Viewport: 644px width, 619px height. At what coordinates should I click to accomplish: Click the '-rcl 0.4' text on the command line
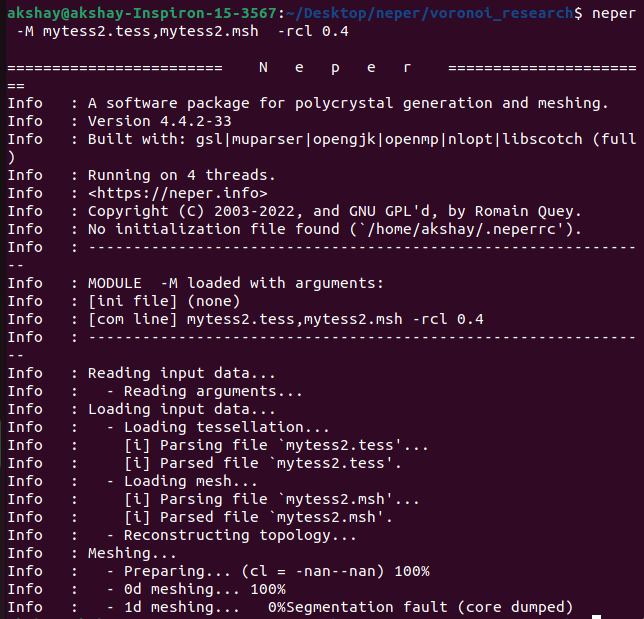pos(313,31)
